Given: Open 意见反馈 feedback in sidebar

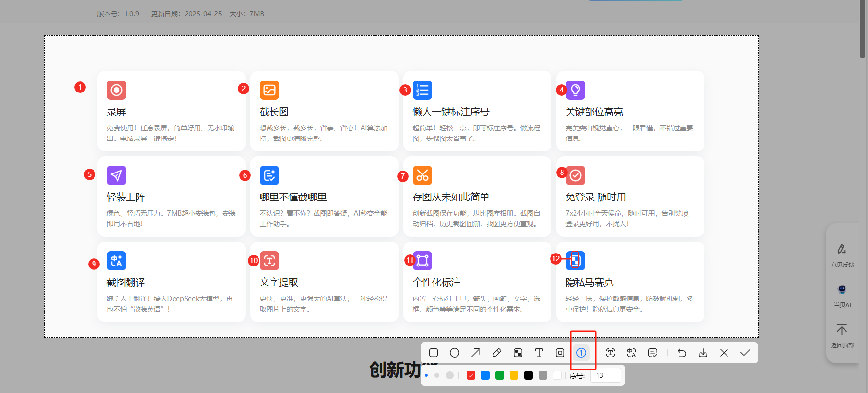Looking at the screenshot, I should tap(842, 255).
